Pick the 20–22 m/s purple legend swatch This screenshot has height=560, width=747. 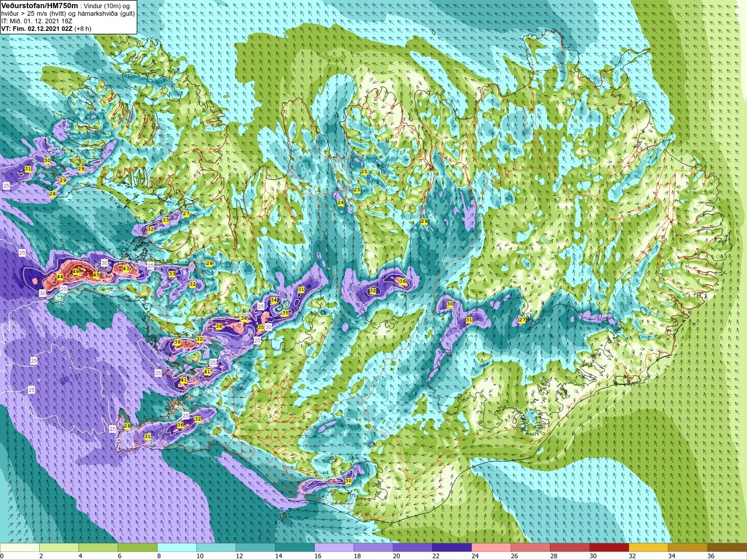click(413, 548)
